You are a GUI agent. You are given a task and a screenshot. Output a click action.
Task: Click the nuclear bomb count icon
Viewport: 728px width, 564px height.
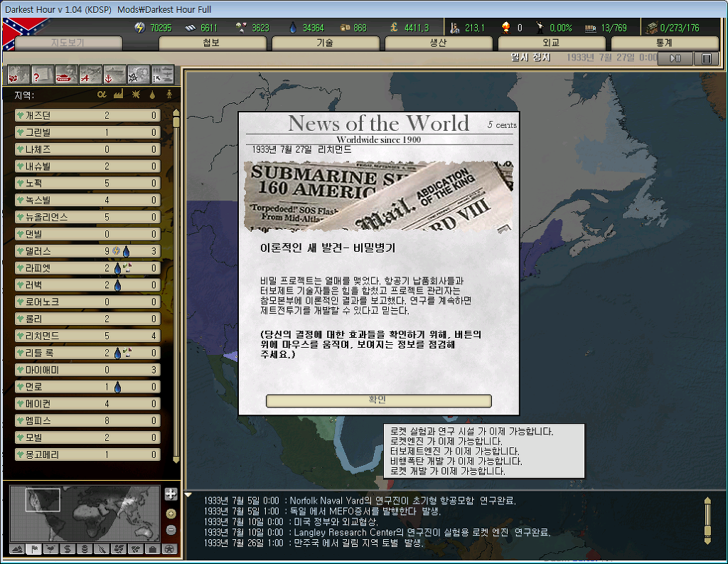(x=506, y=28)
